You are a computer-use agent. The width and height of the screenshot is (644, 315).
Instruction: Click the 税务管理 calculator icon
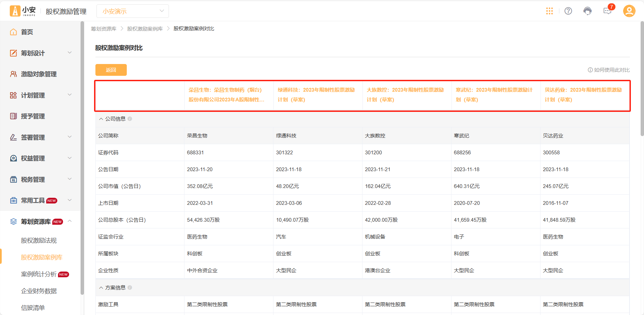[13, 179]
